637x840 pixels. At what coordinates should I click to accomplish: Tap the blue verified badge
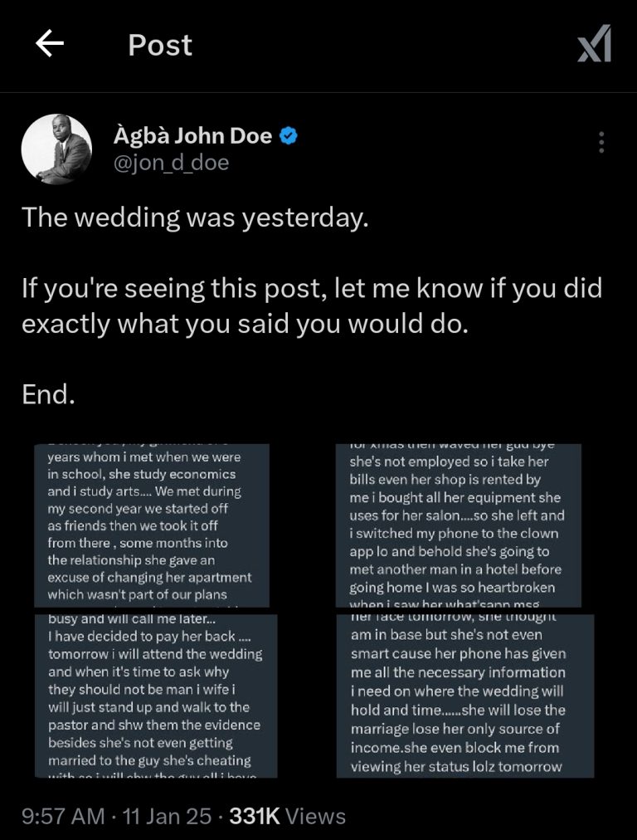point(289,136)
